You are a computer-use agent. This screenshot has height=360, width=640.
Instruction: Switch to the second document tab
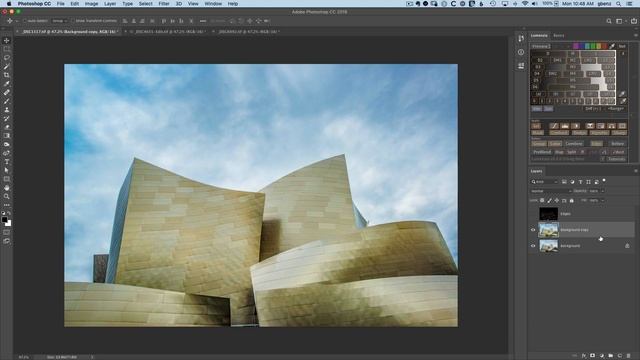pyautogui.click(x=169, y=31)
